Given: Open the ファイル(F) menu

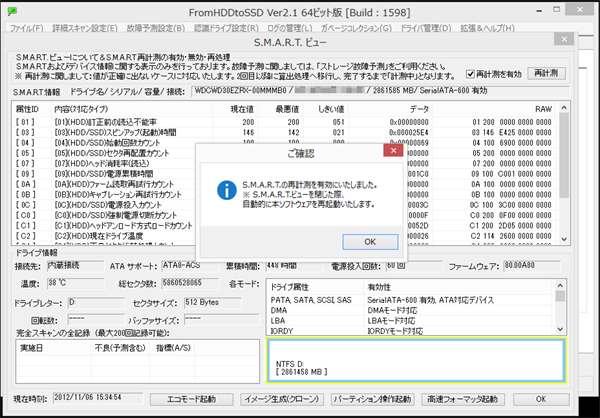Looking at the screenshot, I should click(26, 28).
